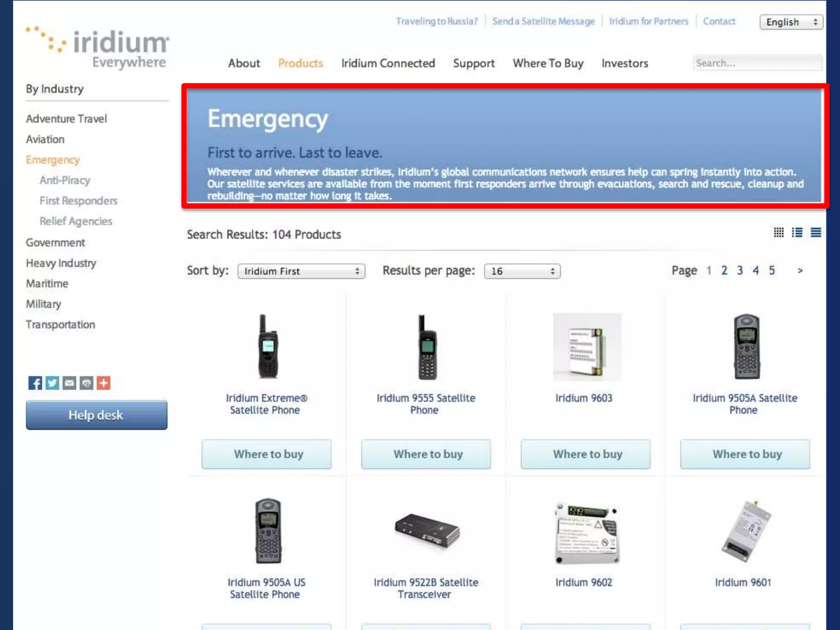Click the print icon
This screenshot has width=840, height=630.
[87, 383]
